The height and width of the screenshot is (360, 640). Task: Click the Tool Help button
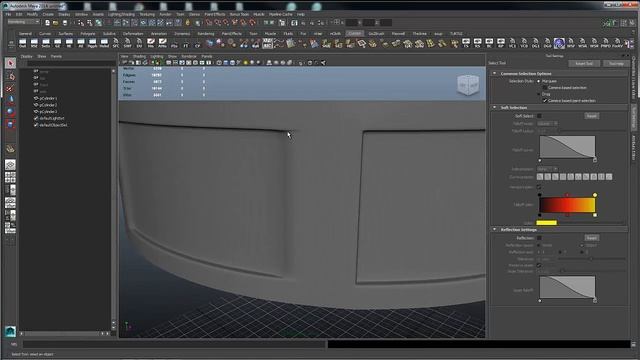(616, 64)
